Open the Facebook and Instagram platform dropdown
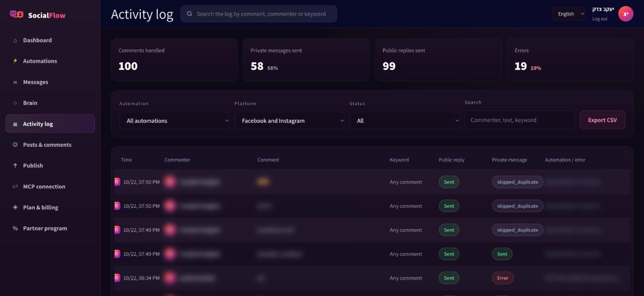 [x=290, y=120]
